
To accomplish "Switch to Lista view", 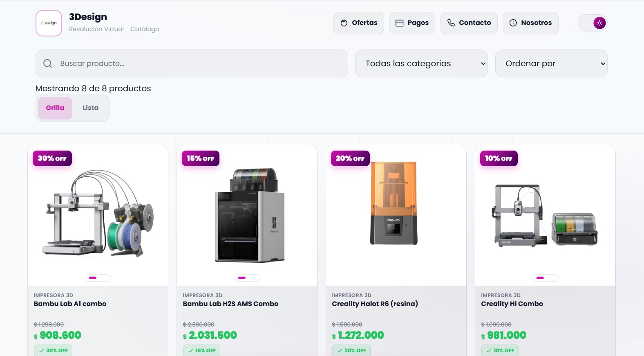I will pos(90,108).
